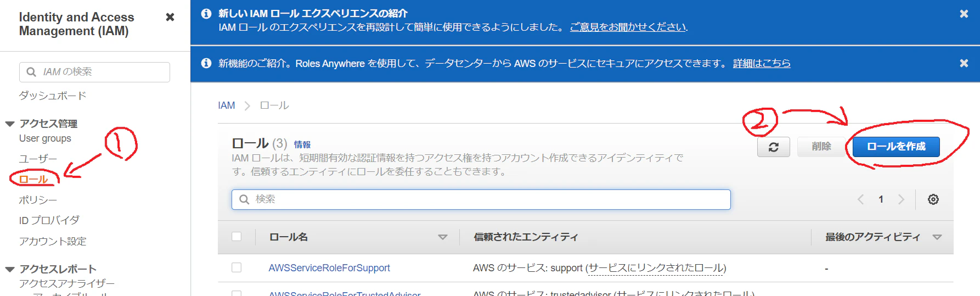Select ロール in the sidebar
This screenshot has width=980, height=296.
(x=33, y=180)
